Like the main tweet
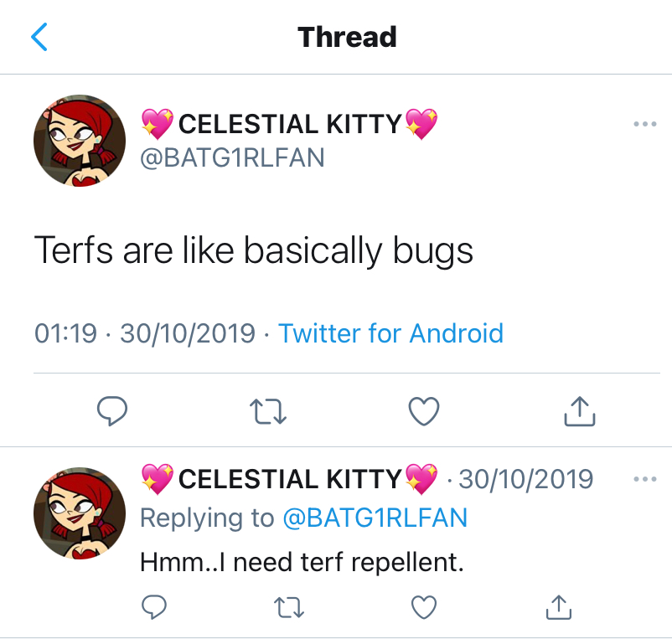672x639 pixels. click(424, 410)
